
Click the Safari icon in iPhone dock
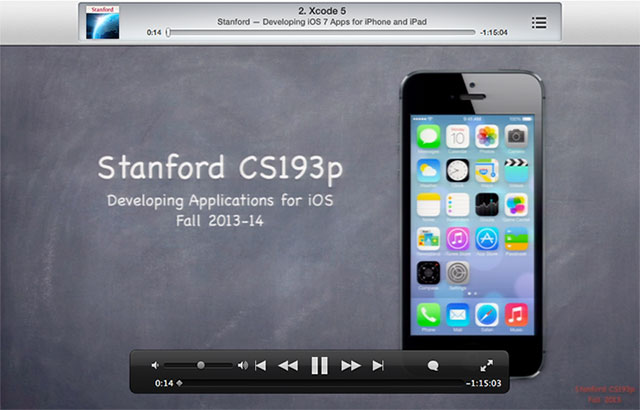point(487,315)
